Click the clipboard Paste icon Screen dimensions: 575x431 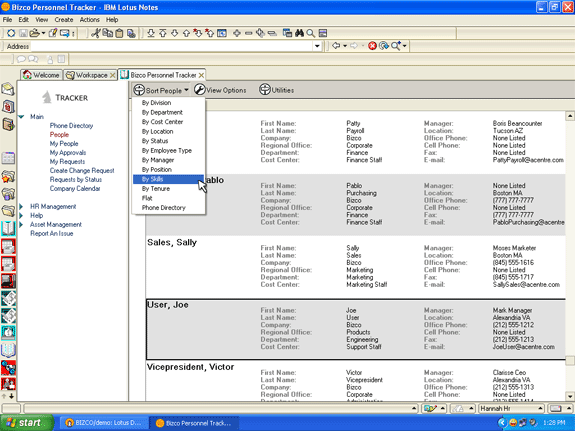click(x=119, y=33)
